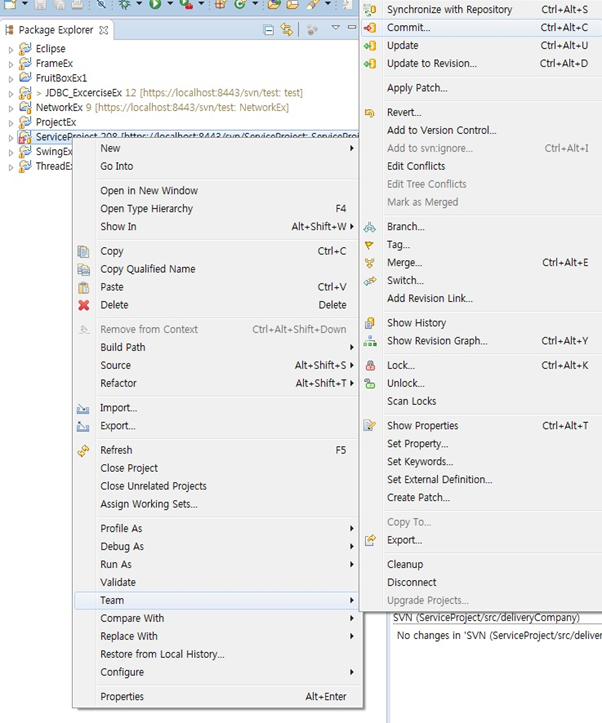
Task: Open the Compare With submenu
Action: (216, 618)
